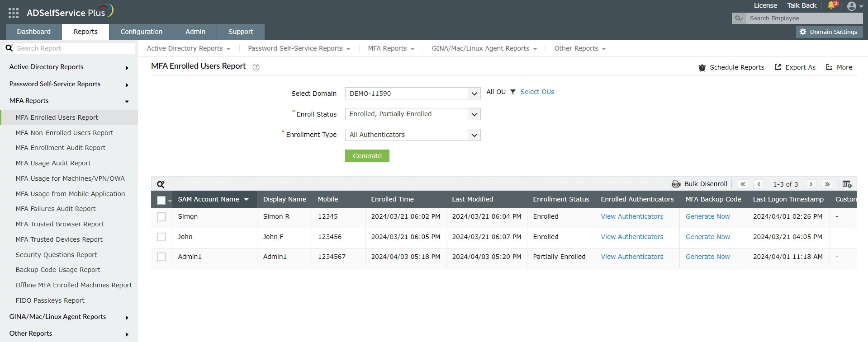
Task: Open MFA Trusted Browser Report
Action: (60, 224)
